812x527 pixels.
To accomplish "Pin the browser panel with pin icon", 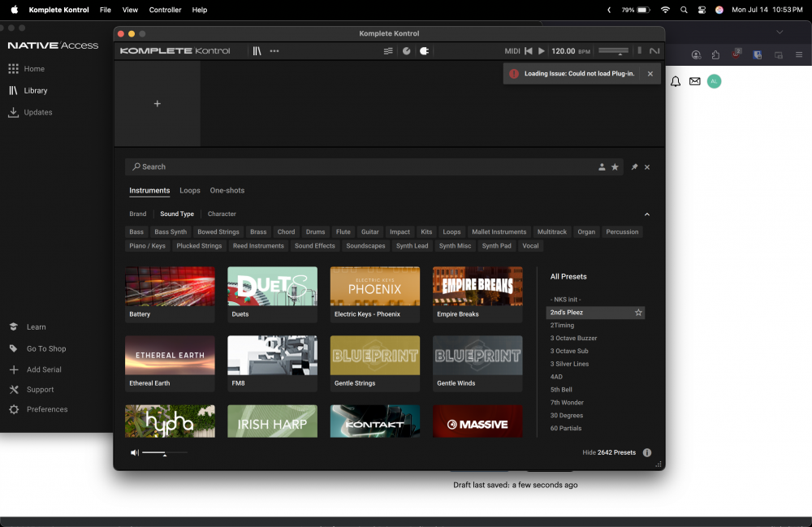I will coord(634,166).
